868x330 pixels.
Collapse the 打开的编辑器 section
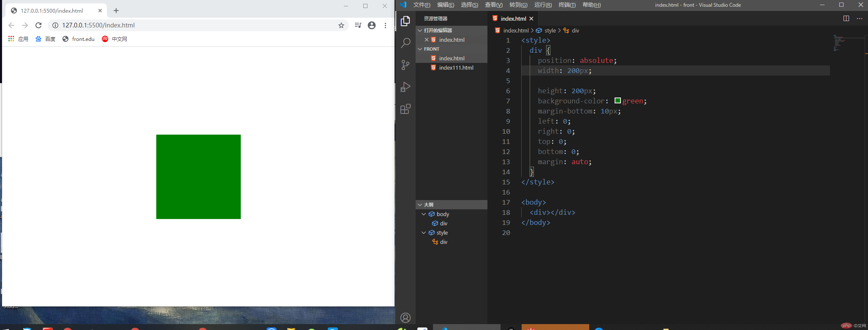[x=420, y=30]
